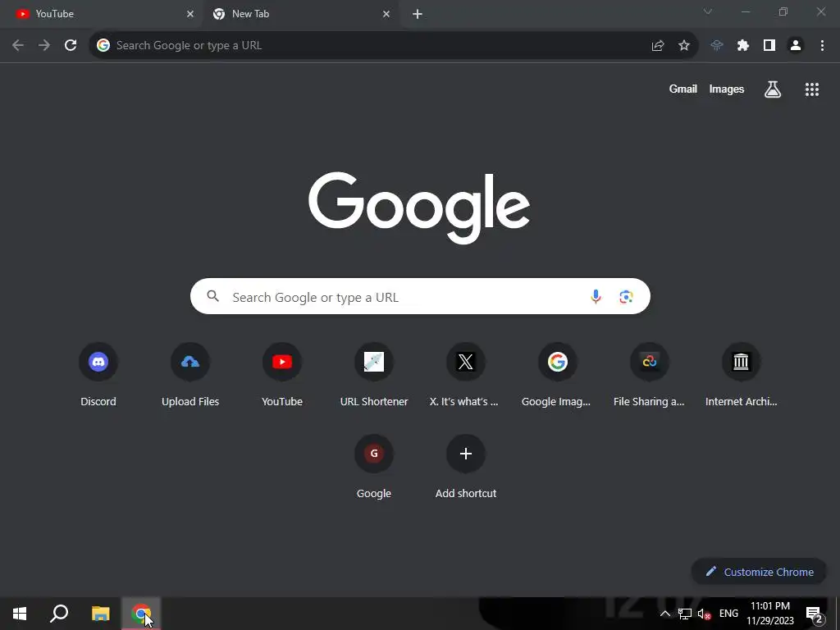Open the network status tray icon
This screenshot has width=840, height=630.
(x=685, y=614)
